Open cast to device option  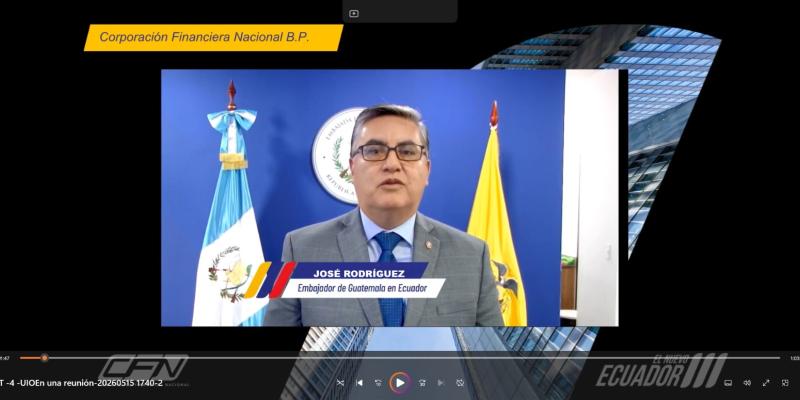coord(728,383)
